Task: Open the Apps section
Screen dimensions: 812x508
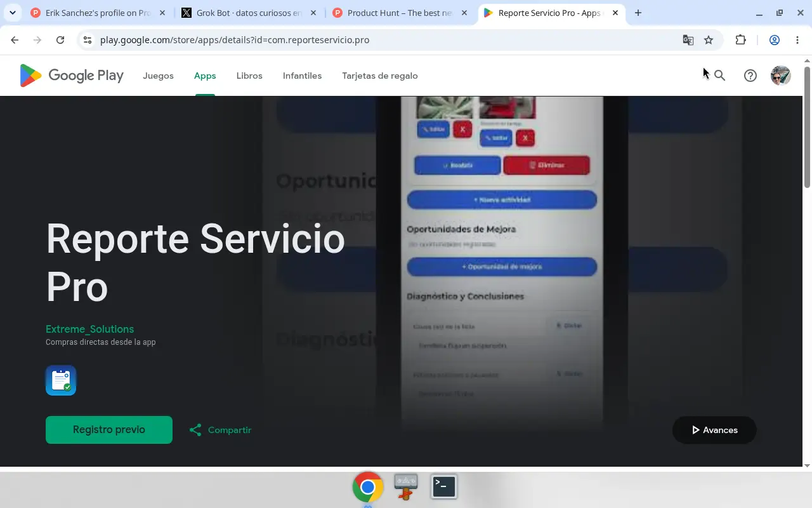Action: click(205, 76)
